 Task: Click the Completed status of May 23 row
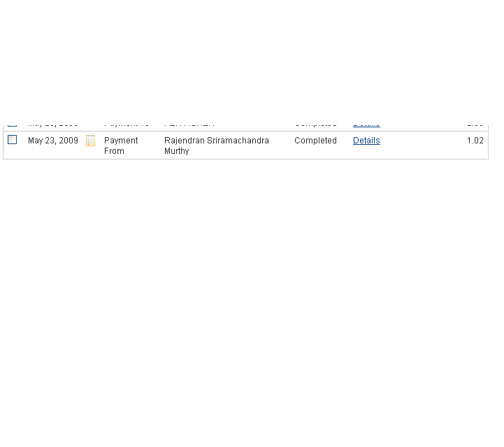(x=315, y=141)
